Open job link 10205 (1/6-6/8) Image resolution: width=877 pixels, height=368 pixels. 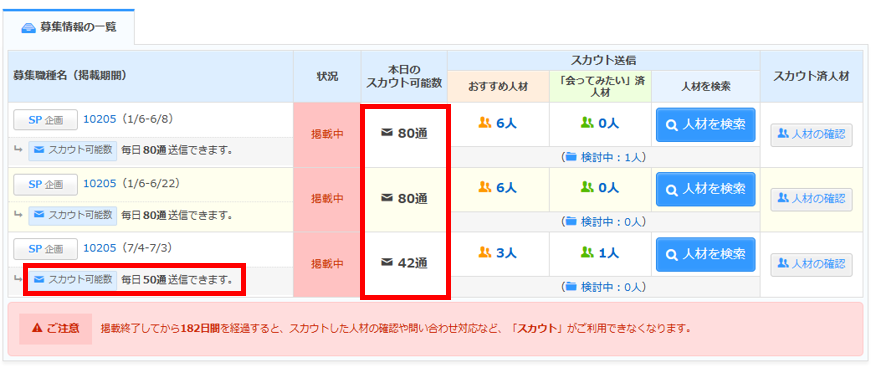click(x=100, y=119)
